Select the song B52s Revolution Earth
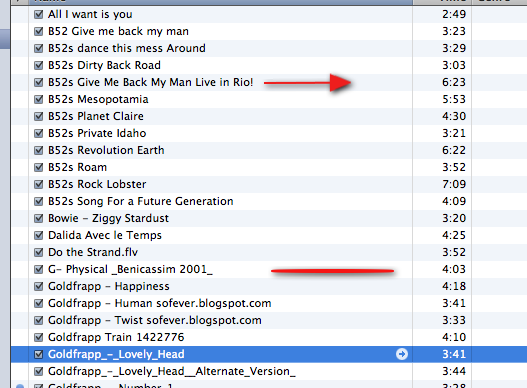527x388 pixels. pyautogui.click(x=106, y=150)
